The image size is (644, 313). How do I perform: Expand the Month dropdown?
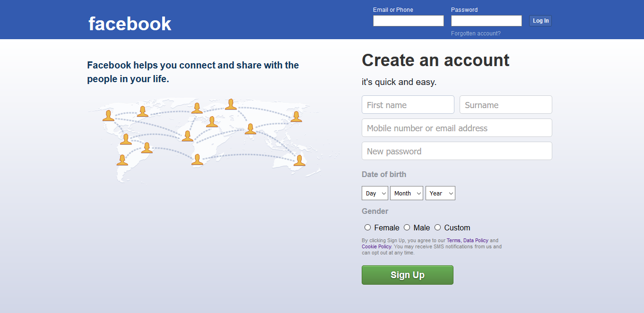406,193
